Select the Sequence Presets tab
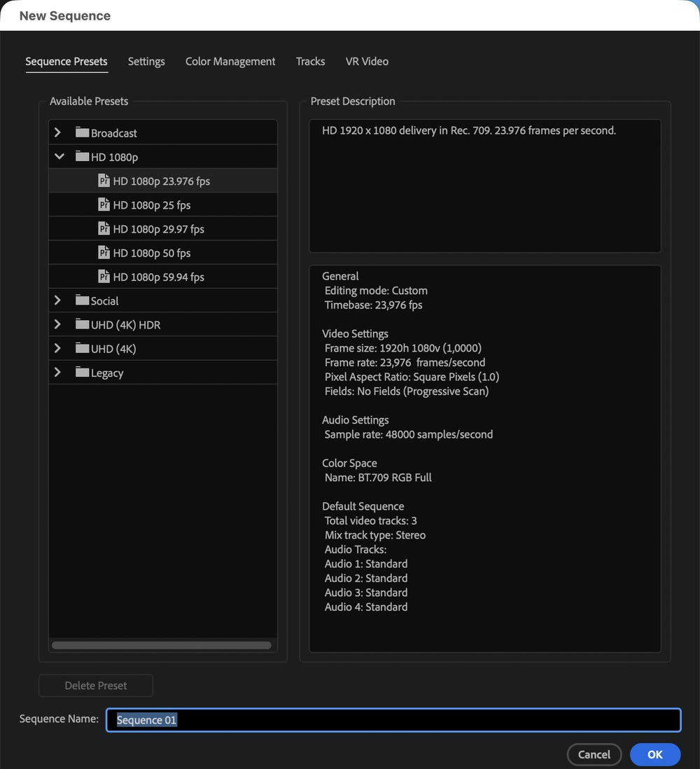 (x=66, y=62)
